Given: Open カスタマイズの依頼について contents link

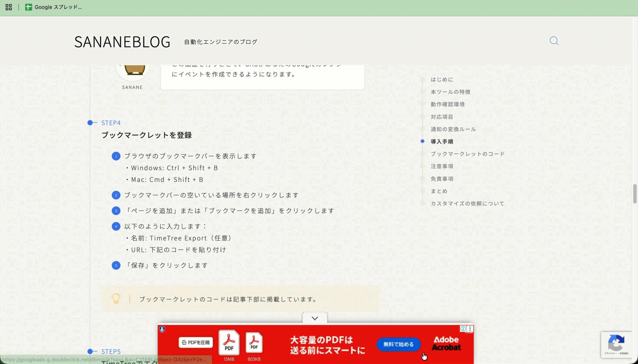Looking at the screenshot, I should point(467,203).
